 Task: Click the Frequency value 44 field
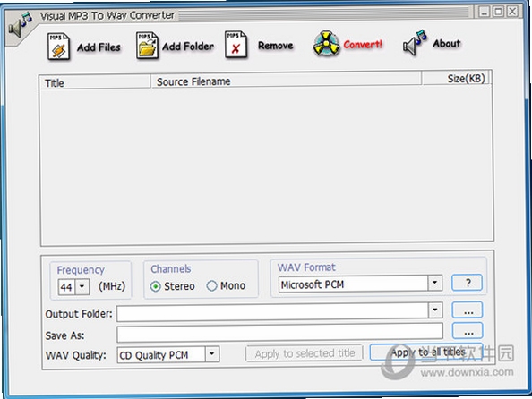[67, 287]
